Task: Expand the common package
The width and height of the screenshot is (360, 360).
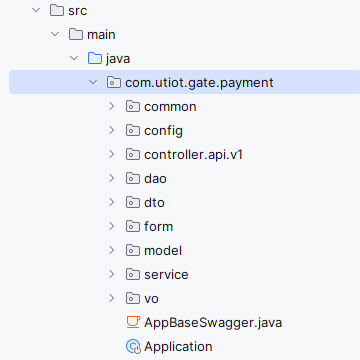Action: [112, 106]
